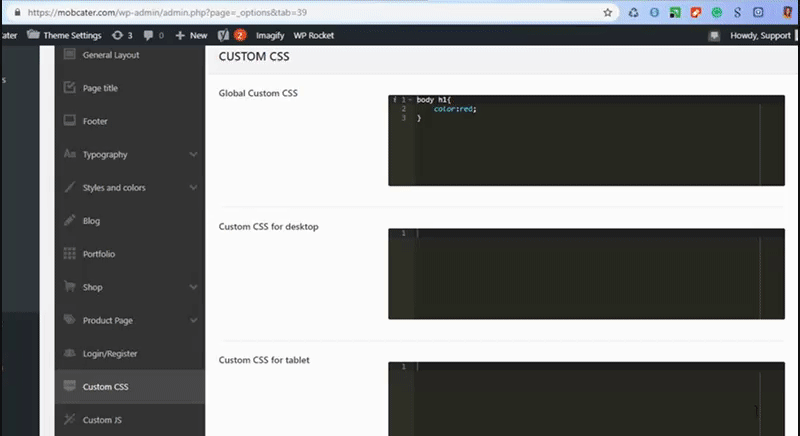Click the Typography Aa icon
The height and width of the screenshot is (436, 800).
pyautogui.click(x=69, y=153)
